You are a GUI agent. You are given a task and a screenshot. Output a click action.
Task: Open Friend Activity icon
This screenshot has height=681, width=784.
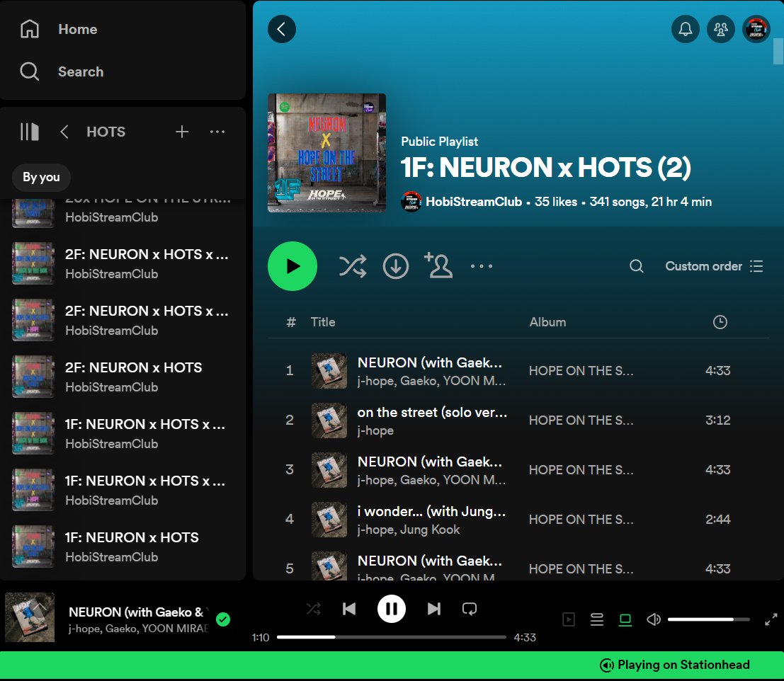pos(720,29)
